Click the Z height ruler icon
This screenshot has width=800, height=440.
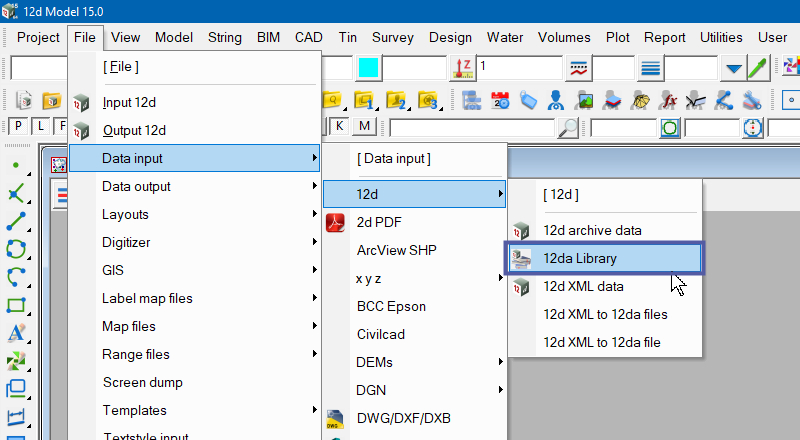click(463, 68)
